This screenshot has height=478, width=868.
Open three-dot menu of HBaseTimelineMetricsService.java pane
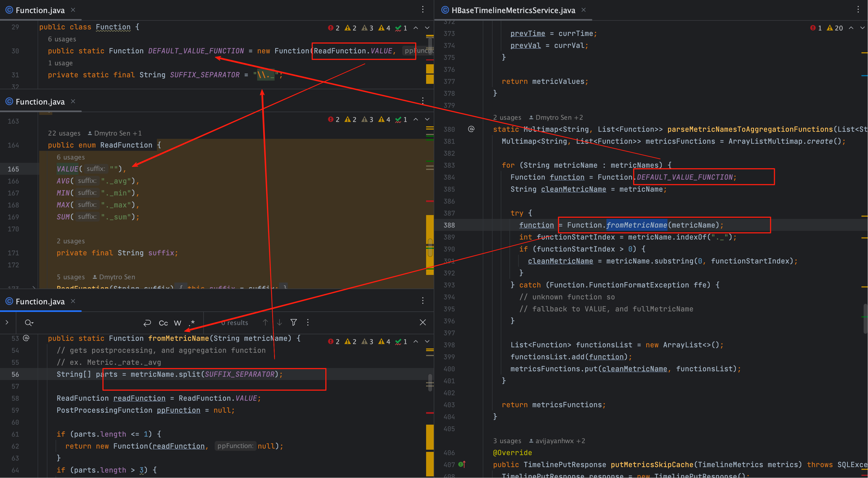tap(858, 10)
